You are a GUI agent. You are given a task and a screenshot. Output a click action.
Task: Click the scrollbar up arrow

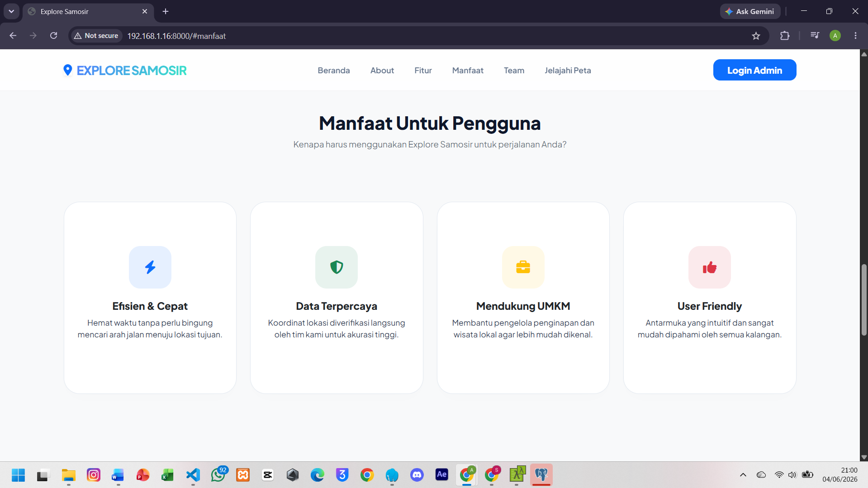pos(864,54)
